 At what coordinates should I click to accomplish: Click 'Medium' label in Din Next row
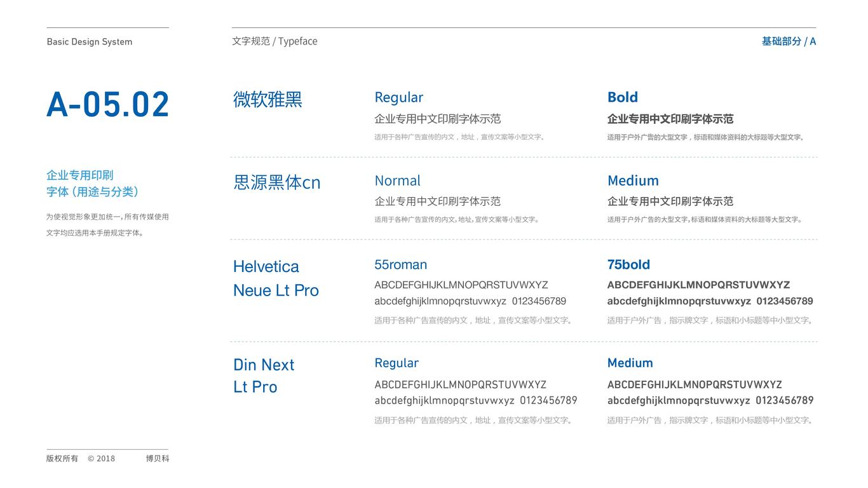(630, 363)
